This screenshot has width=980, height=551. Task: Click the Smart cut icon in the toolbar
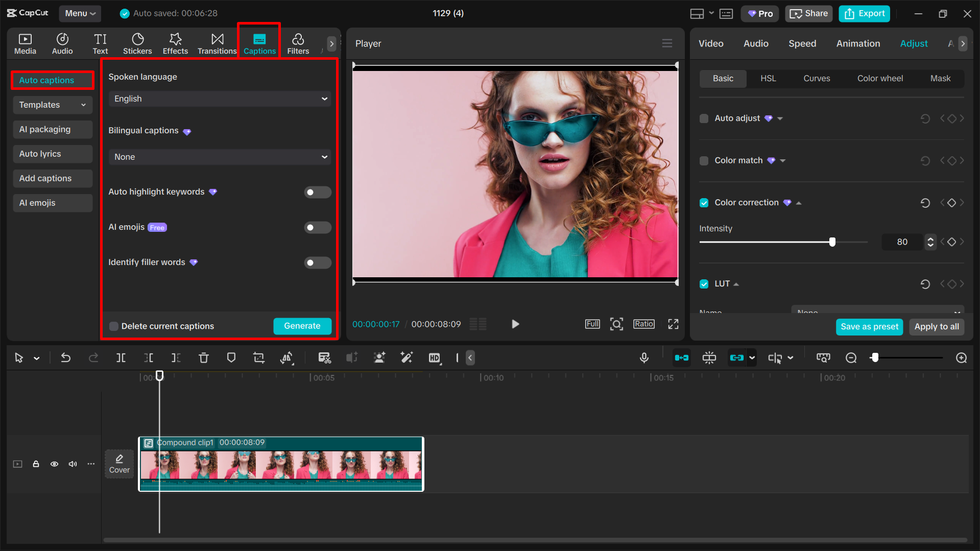324,357
